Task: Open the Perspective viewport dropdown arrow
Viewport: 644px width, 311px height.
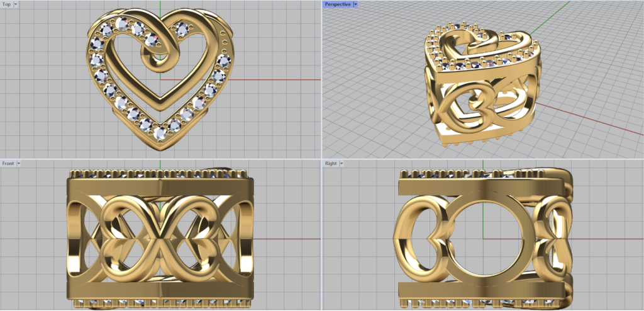Action: 355,4
